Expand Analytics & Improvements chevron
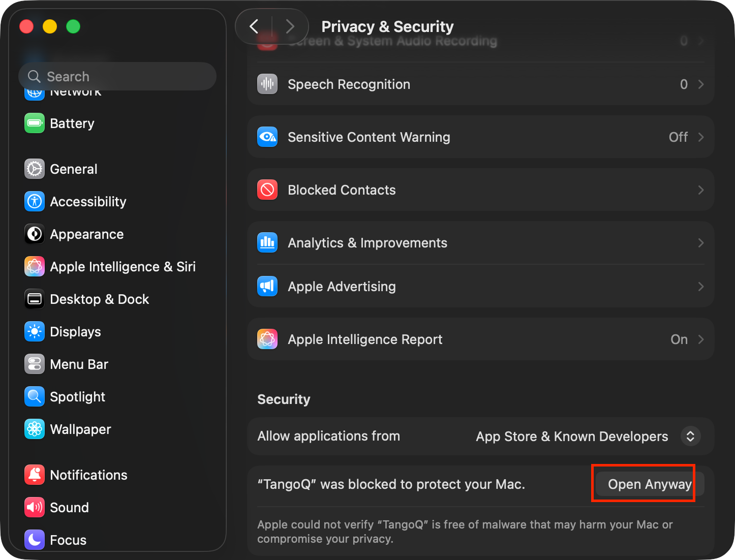The width and height of the screenshot is (735, 560). point(701,242)
